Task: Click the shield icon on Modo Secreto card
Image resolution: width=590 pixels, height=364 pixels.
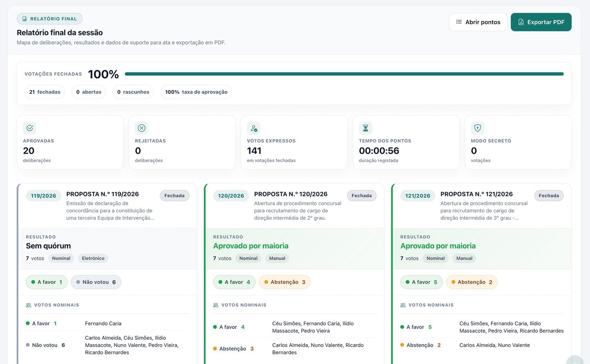Action: coord(478,128)
